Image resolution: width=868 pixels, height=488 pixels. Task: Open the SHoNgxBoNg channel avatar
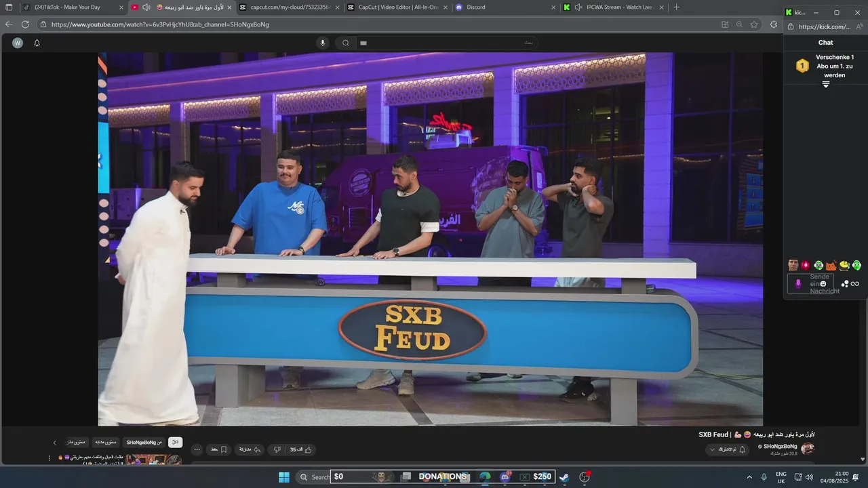tap(808, 448)
